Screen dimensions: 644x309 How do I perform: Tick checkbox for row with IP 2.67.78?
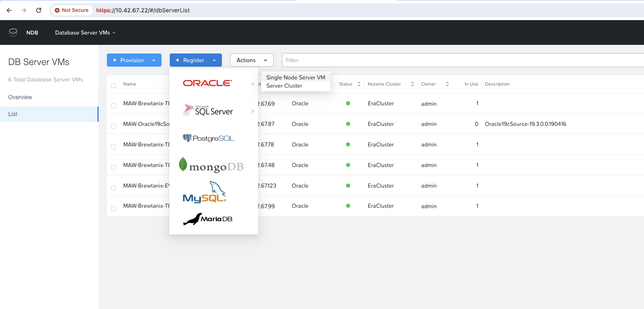(x=113, y=147)
